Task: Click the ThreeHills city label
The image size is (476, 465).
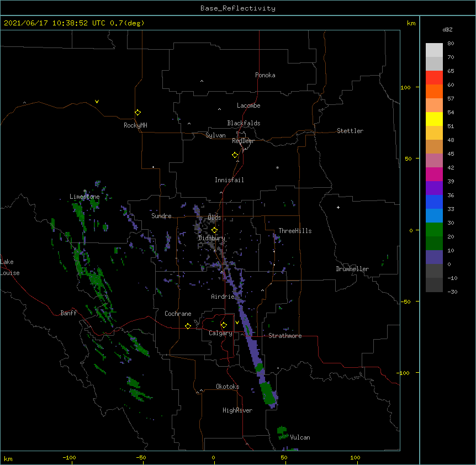Action: (295, 231)
